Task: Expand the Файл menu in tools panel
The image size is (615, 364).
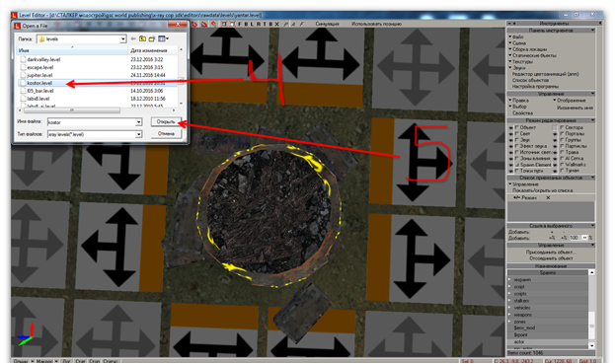Action: tap(517, 36)
